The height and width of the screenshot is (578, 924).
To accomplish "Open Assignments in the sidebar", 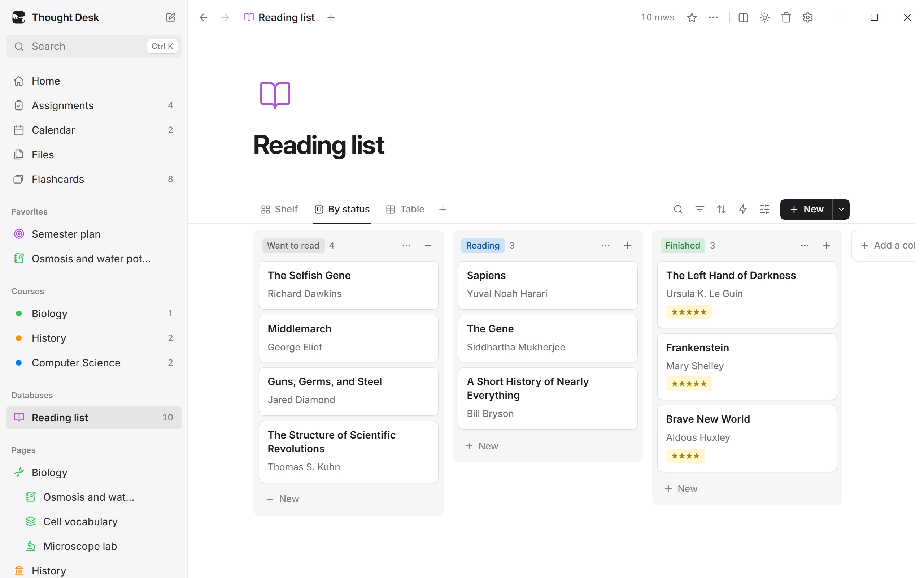I will pos(93,105).
